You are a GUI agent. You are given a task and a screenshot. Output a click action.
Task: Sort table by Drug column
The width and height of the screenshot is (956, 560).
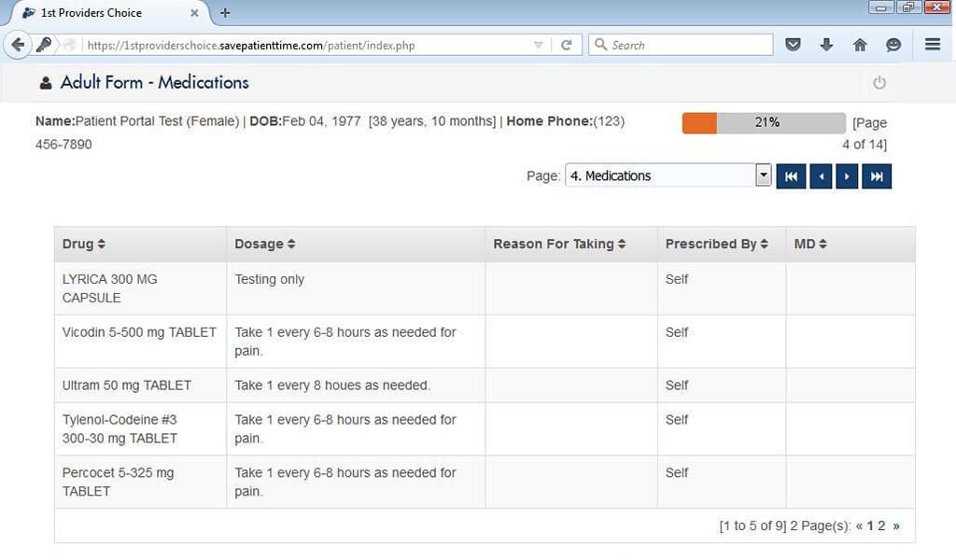[84, 245]
